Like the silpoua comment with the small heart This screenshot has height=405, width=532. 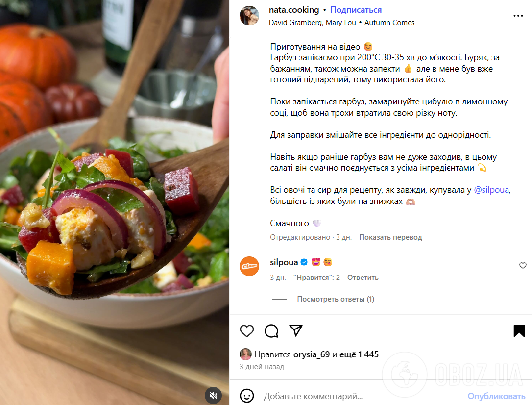(x=523, y=265)
